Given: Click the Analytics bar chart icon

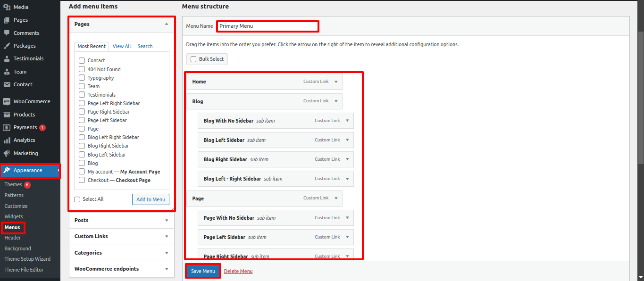Looking at the screenshot, I should [7, 140].
